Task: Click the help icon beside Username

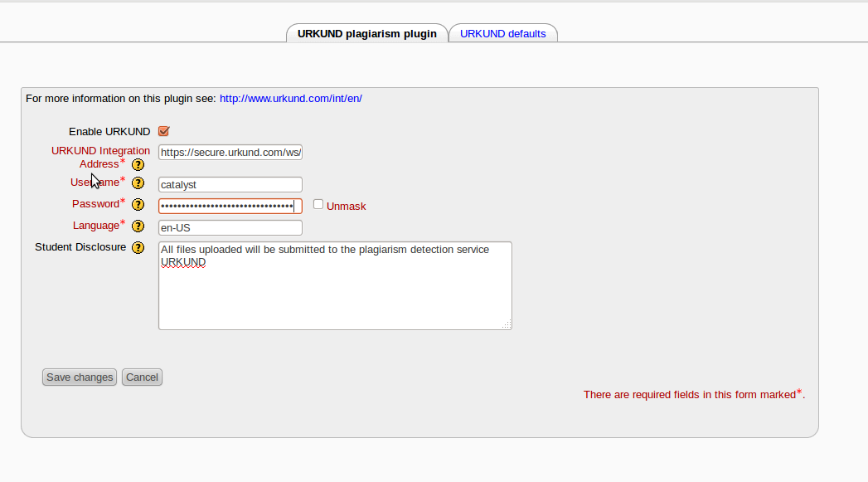Action: coord(138,183)
